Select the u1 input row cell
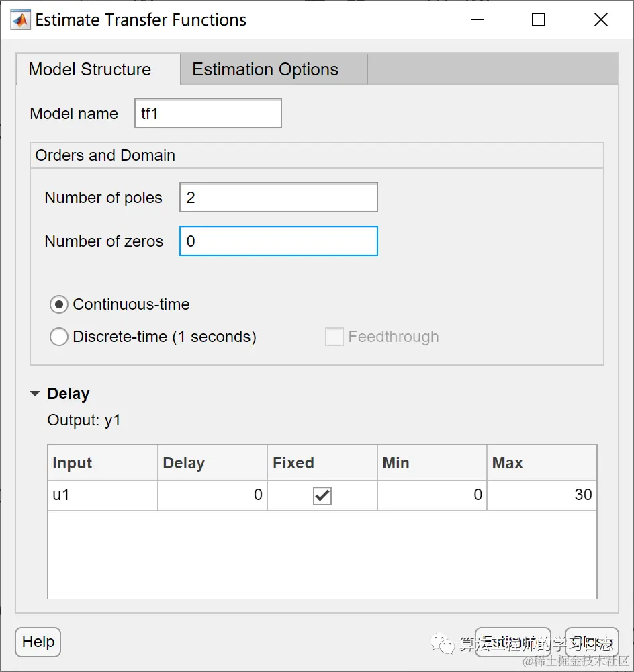Screen dimensions: 634x672 pos(103,495)
